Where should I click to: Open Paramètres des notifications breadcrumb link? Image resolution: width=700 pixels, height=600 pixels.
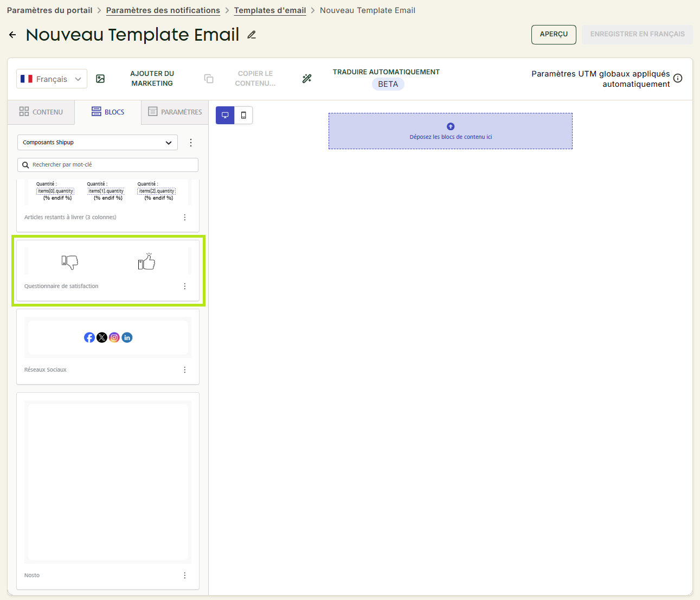point(163,10)
